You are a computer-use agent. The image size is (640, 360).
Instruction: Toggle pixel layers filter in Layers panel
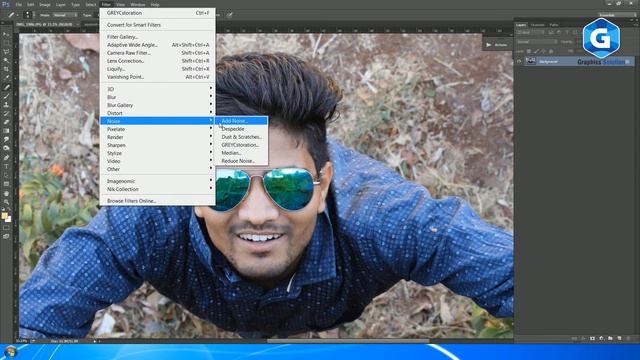click(551, 32)
